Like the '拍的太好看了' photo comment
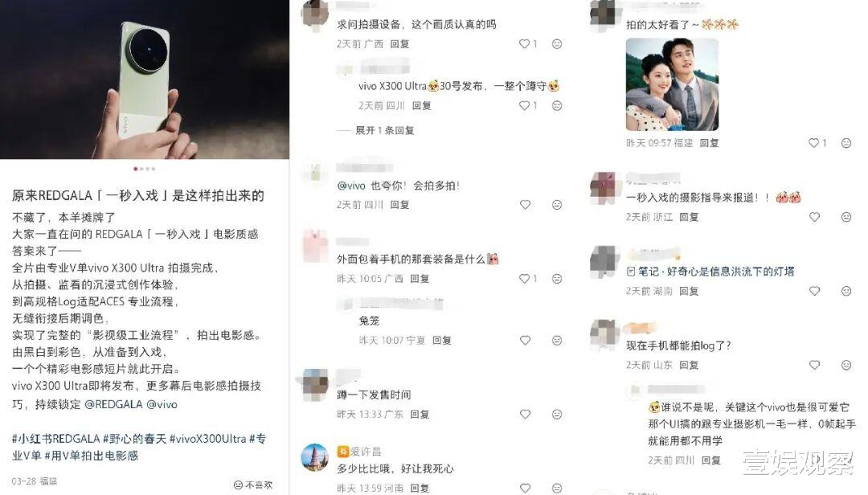 [x=813, y=143]
